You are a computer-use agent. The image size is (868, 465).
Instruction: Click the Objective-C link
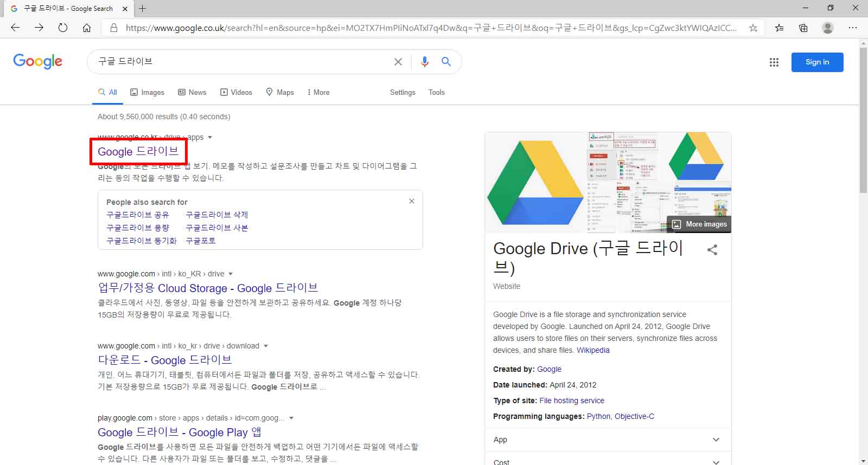click(x=634, y=416)
